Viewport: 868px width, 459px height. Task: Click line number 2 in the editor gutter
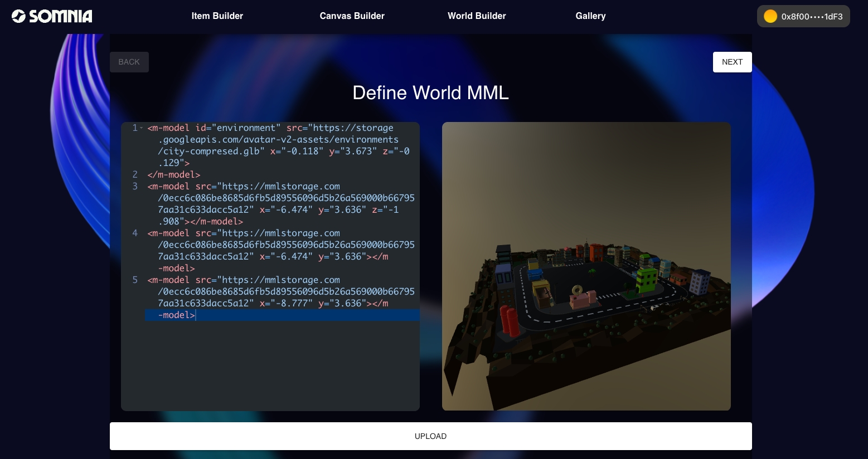(x=135, y=174)
